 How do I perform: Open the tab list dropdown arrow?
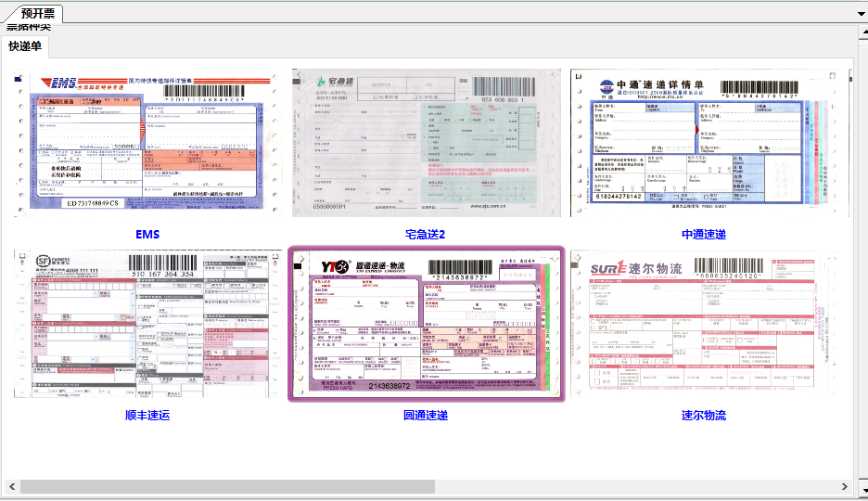point(862,14)
